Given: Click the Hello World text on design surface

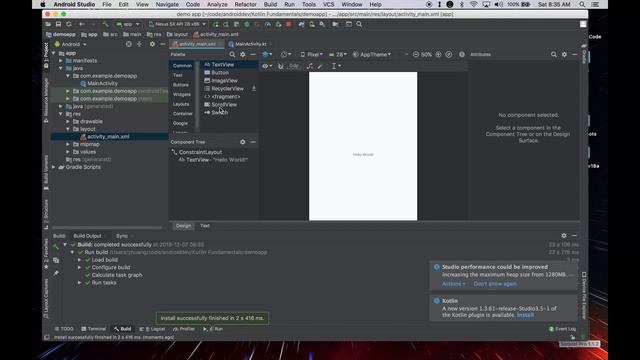Looking at the screenshot, I should click(x=363, y=155).
